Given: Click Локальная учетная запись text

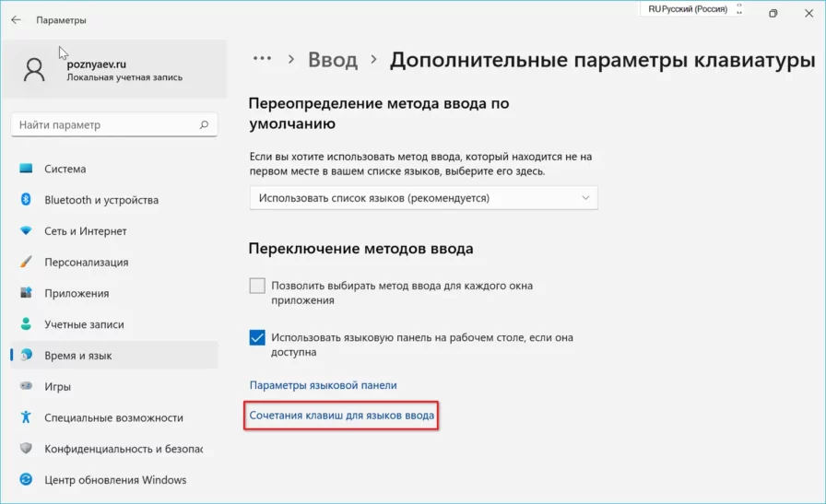Looking at the screenshot, I should [124, 77].
